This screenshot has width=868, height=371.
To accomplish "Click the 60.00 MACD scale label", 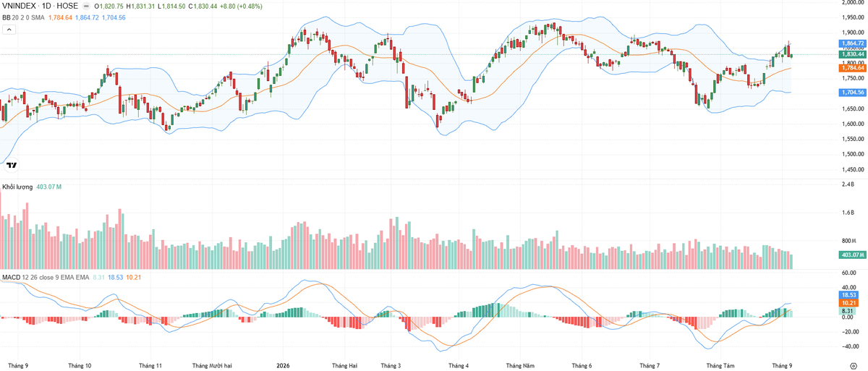I will [x=849, y=273].
